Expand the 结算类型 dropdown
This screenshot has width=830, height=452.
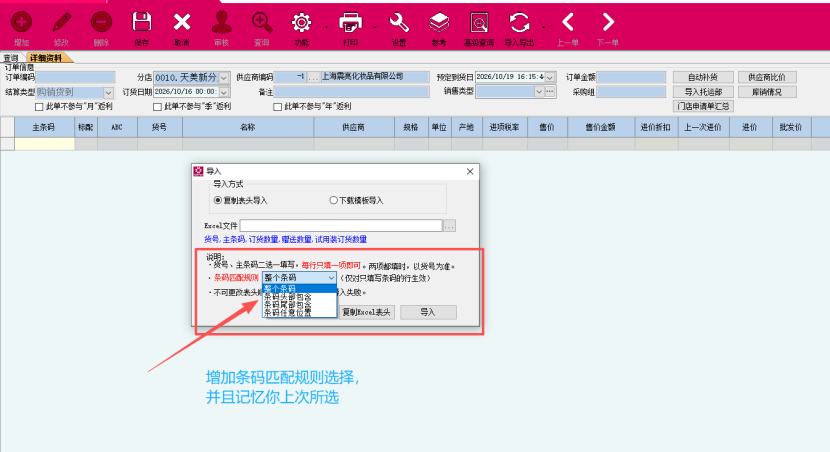[x=109, y=92]
